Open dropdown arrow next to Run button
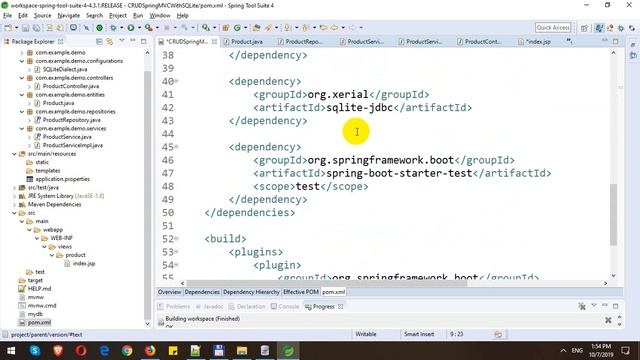Screen dimensions: 640x360 [139, 28]
